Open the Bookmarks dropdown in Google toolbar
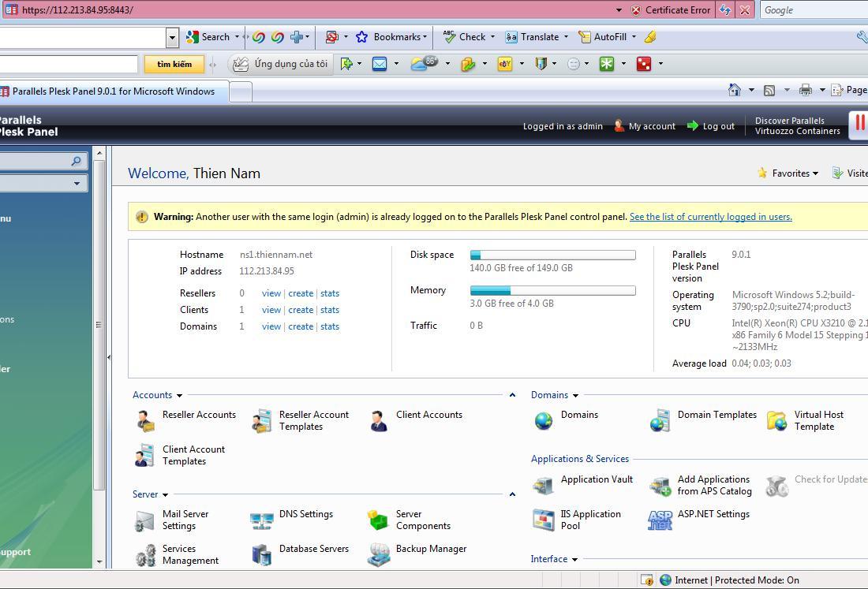This screenshot has width=868, height=589. 425,37
